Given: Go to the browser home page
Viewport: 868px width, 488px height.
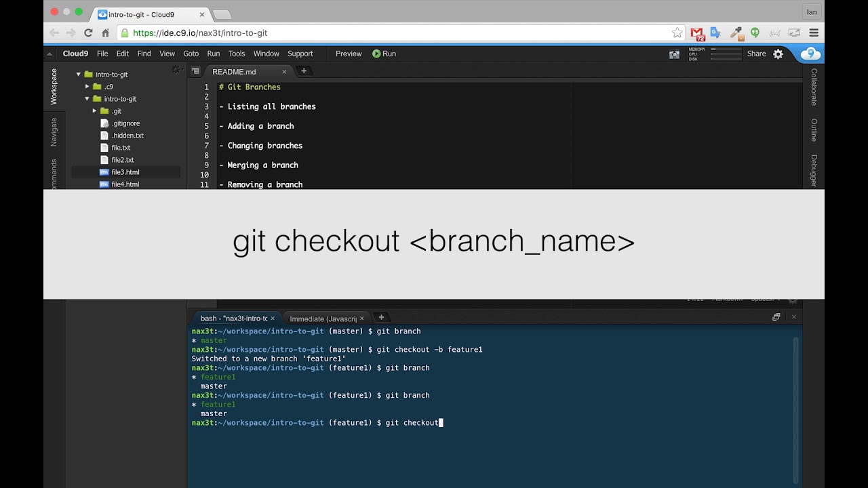Looking at the screenshot, I should click(105, 33).
